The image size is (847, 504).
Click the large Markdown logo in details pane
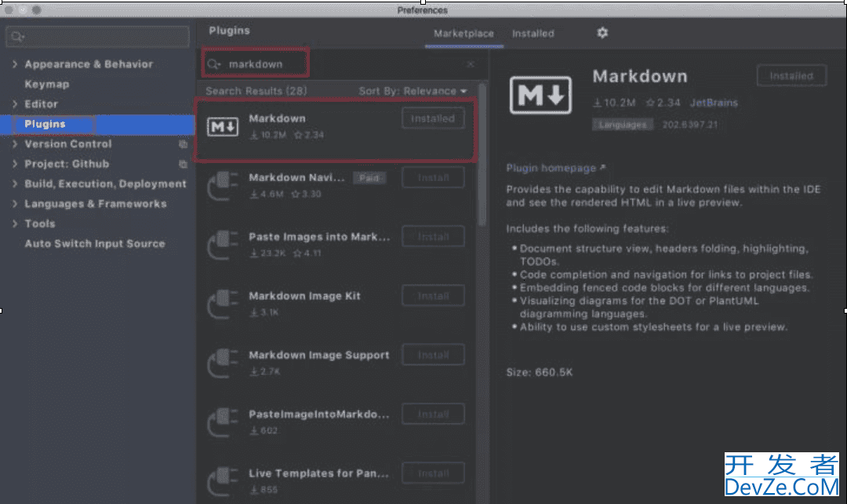pyautogui.click(x=540, y=95)
